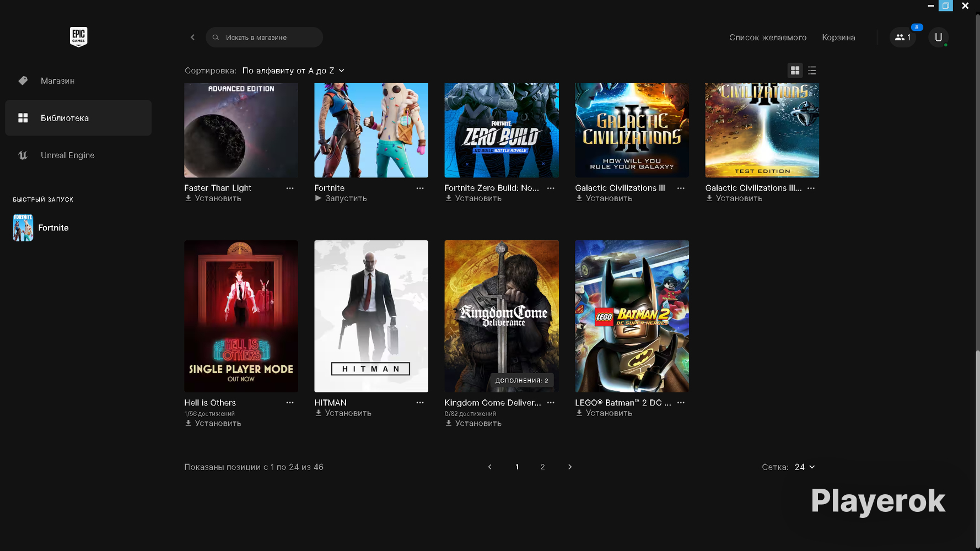Open HITMAN cover art
This screenshot has height=551, width=980.
(x=371, y=316)
